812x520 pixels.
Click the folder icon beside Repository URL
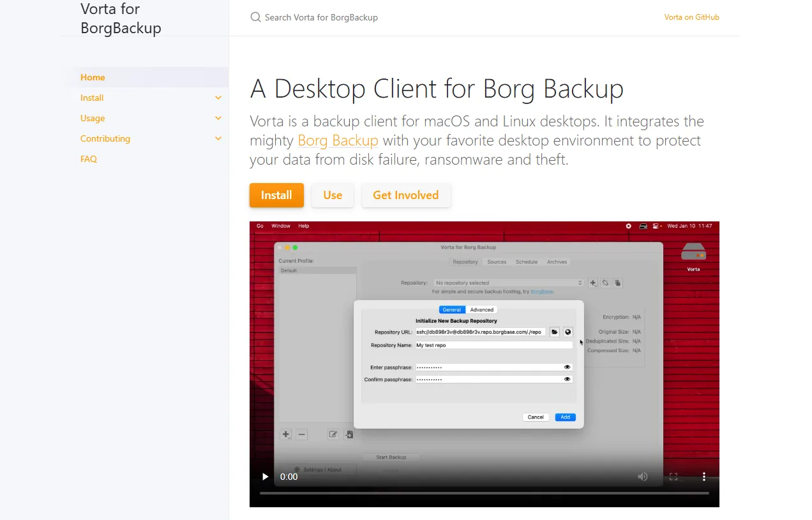pyautogui.click(x=555, y=332)
